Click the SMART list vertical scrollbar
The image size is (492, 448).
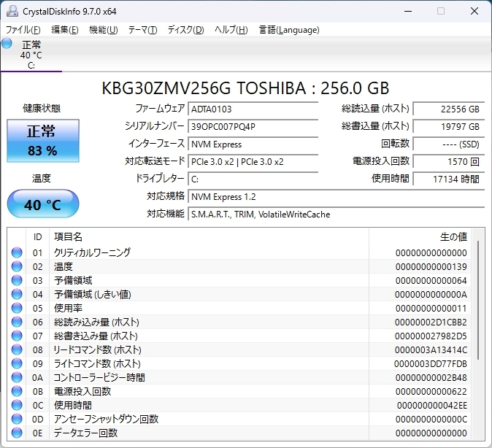pyautogui.click(x=478, y=300)
